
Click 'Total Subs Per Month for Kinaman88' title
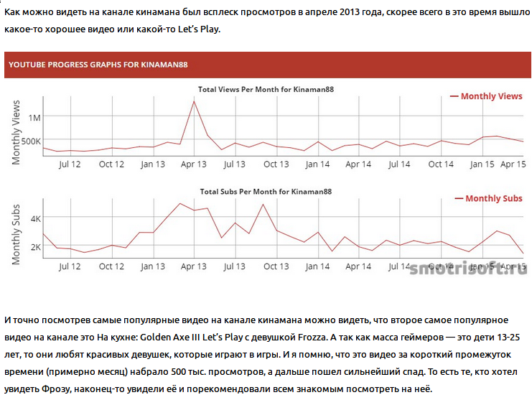point(266,191)
